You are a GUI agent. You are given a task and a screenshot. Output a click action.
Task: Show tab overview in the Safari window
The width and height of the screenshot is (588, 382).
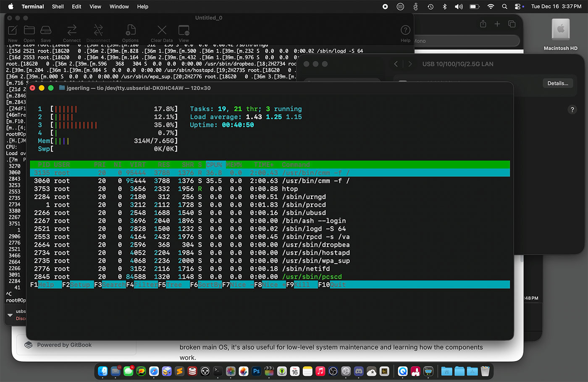pyautogui.click(x=512, y=24)
